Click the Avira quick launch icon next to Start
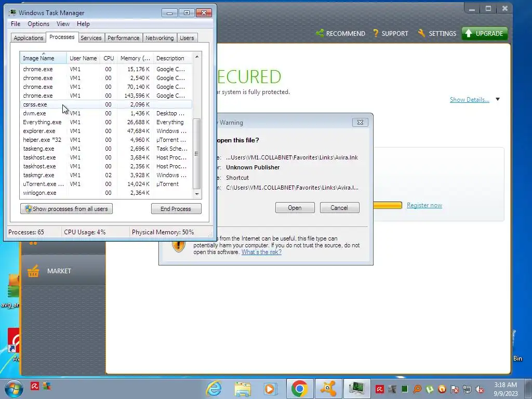This screenshot has height=399, width=532. 35,386
